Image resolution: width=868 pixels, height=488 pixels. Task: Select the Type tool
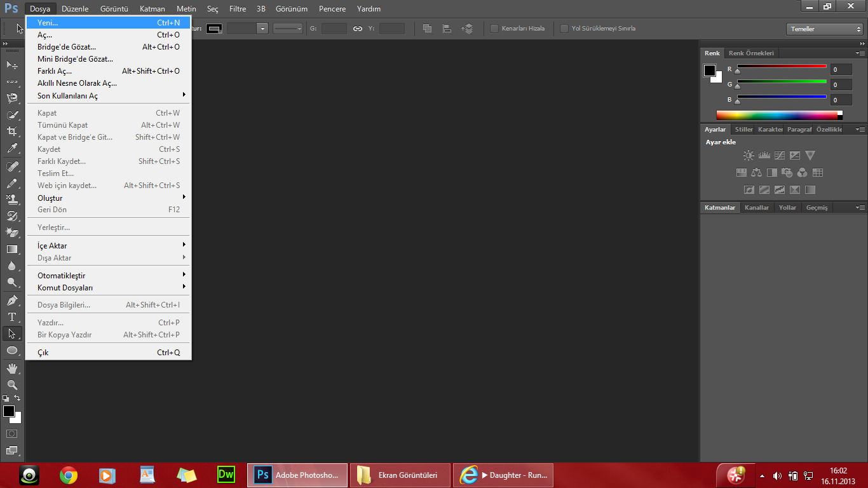pos(12,316)
